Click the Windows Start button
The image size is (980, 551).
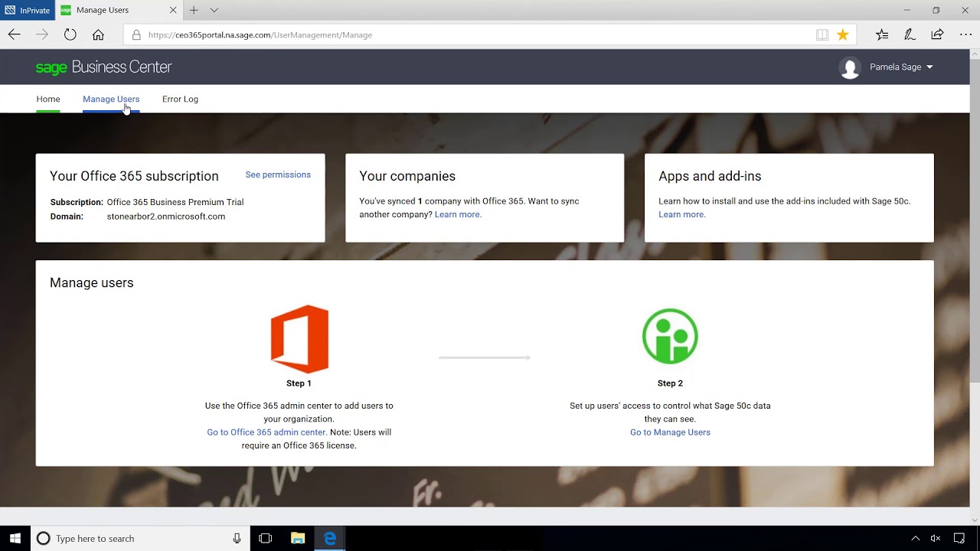click(x=15, y=539)
